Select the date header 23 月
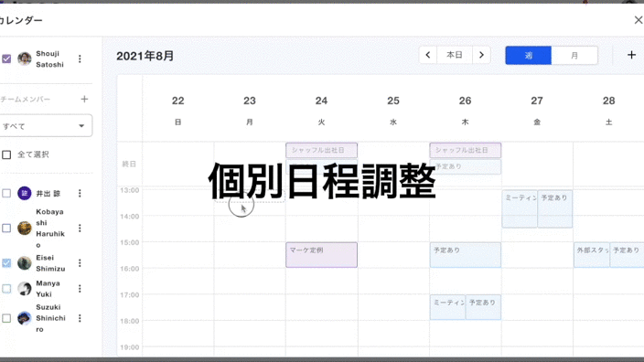The image size is (644, 362). tap(250, 110)
